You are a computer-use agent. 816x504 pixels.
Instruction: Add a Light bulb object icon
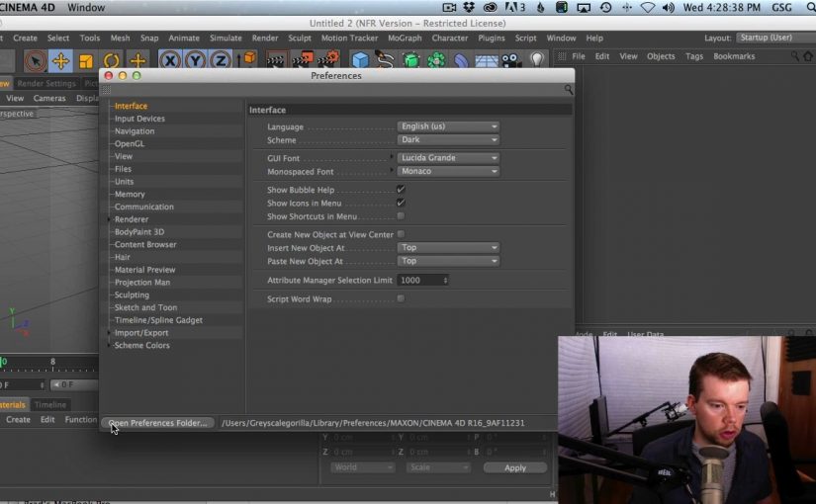click(537, 60)
